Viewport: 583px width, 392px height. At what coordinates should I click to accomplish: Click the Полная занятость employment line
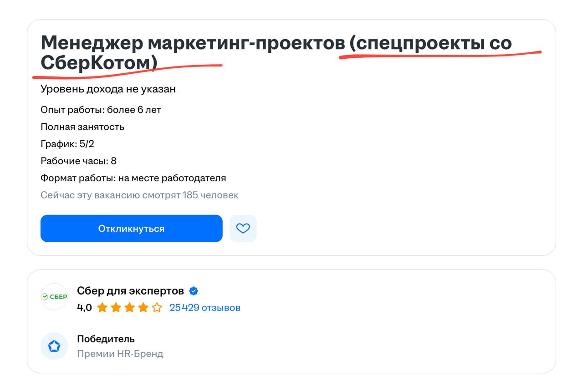coord(82,127)
